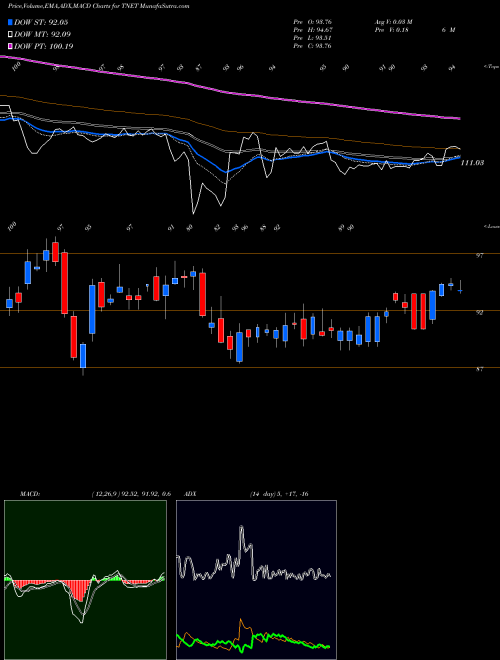Select the 'DOW MT: 92.09' legend text

coord(43,35)
